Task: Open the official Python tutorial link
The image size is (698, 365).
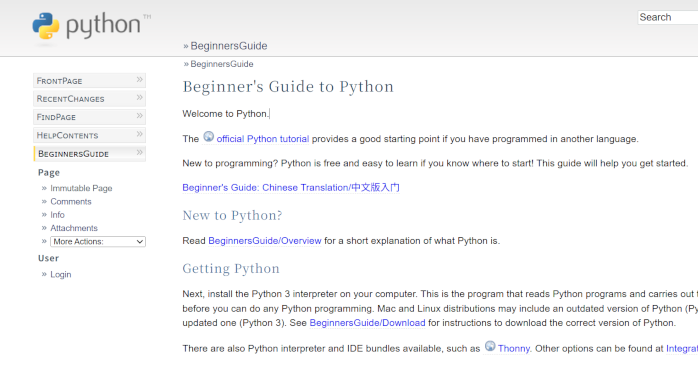Action: [263, 139]
